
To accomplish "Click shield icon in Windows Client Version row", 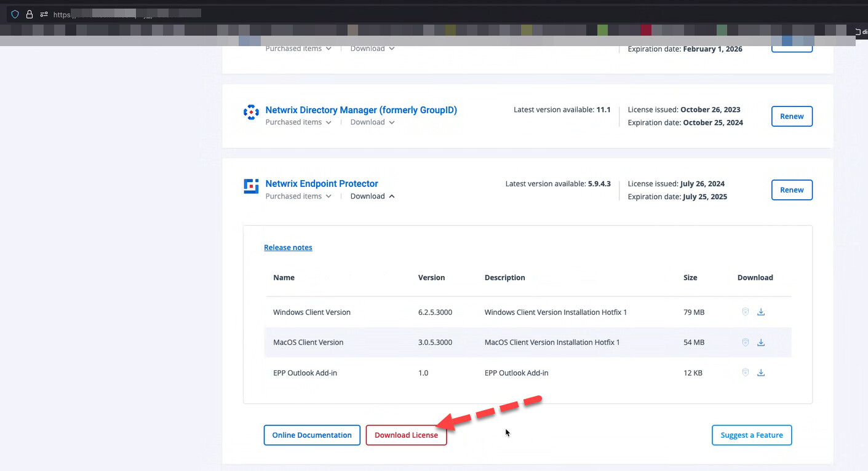I will (745, 312).
